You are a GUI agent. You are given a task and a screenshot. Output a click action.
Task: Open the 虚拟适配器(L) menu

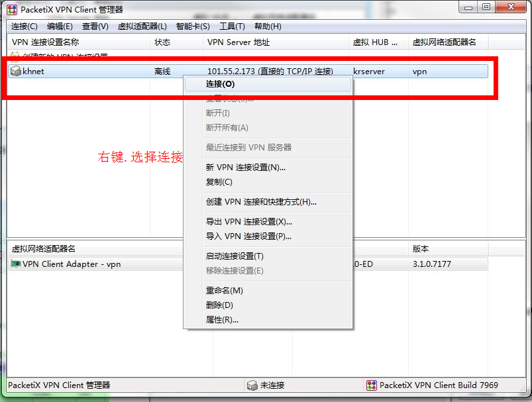tap(142, 26)
